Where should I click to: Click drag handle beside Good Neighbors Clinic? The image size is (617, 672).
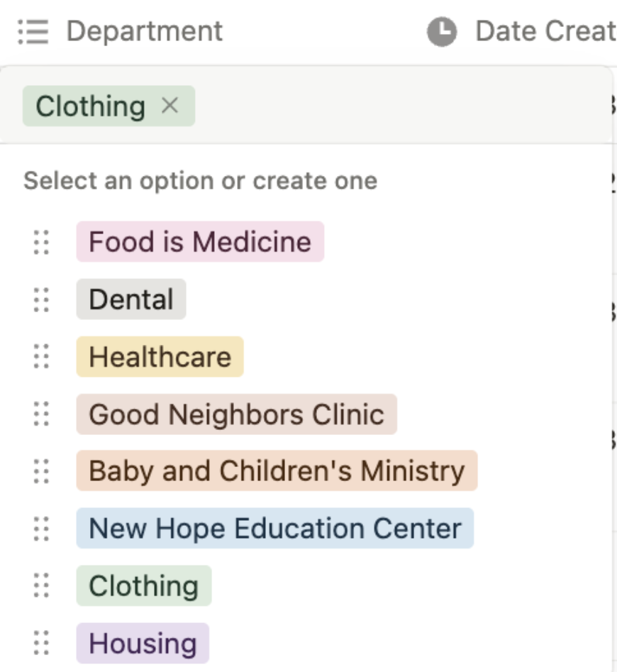[x=42, y=414]
